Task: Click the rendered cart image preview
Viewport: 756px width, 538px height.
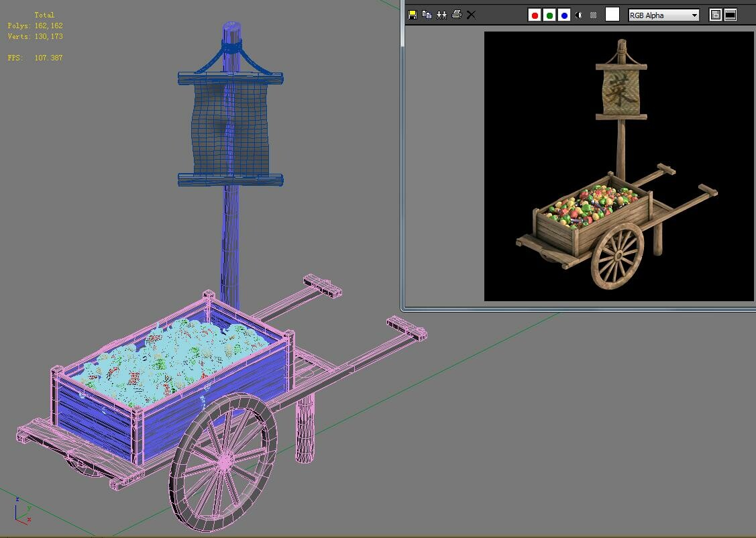Action: click(x=618, y=166)
